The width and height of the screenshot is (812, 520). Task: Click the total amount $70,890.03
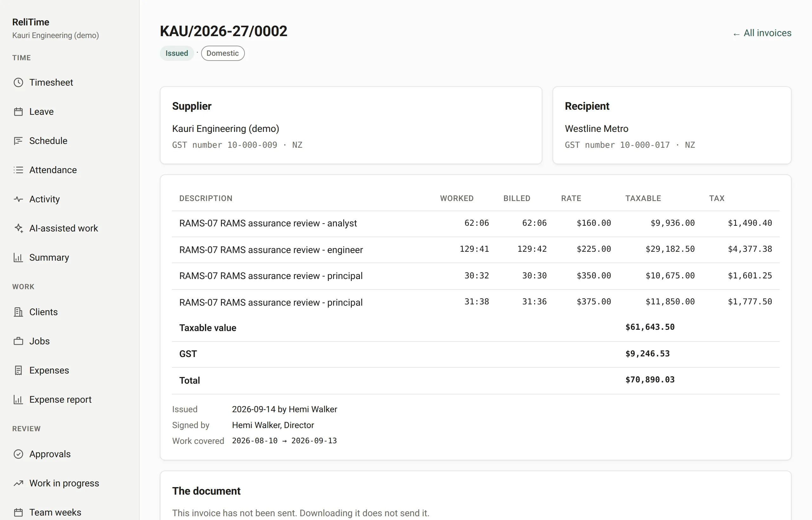(650, 380)
